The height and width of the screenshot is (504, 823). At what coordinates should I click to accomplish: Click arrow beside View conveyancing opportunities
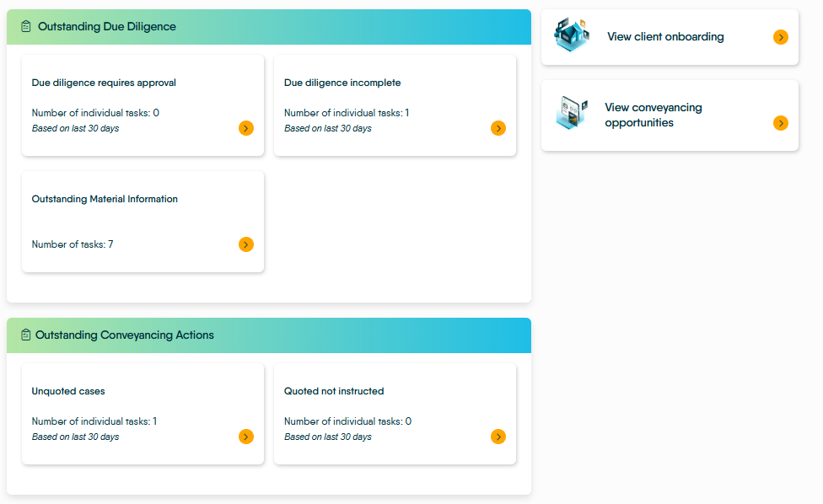781,123
